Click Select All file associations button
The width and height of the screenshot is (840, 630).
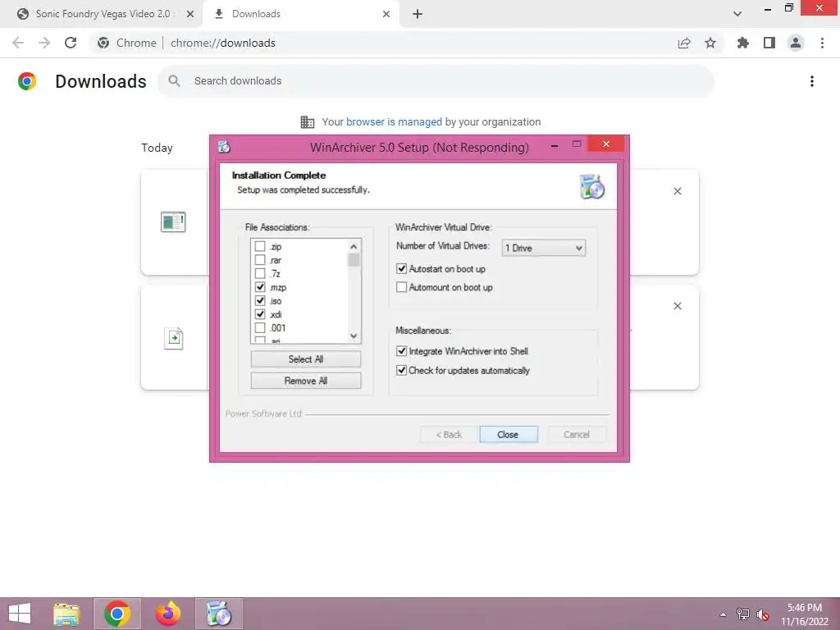[305, 359]
